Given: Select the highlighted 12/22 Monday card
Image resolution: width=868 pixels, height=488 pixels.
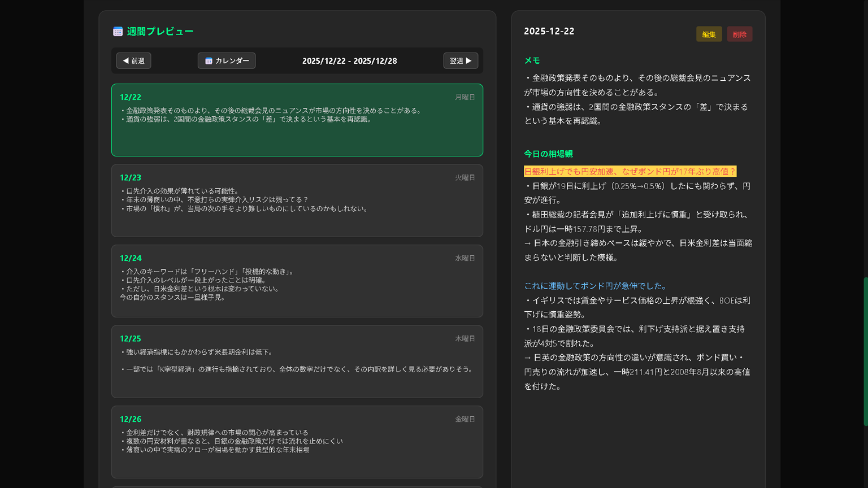Looking at the screenshot, I should click(x=297, y=120).
